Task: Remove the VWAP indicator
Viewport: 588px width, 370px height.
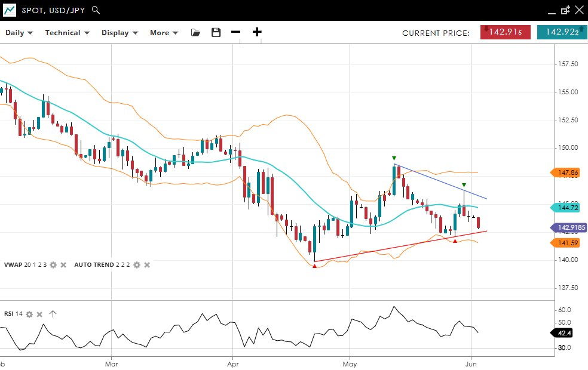Action: [x=63, y=265]
